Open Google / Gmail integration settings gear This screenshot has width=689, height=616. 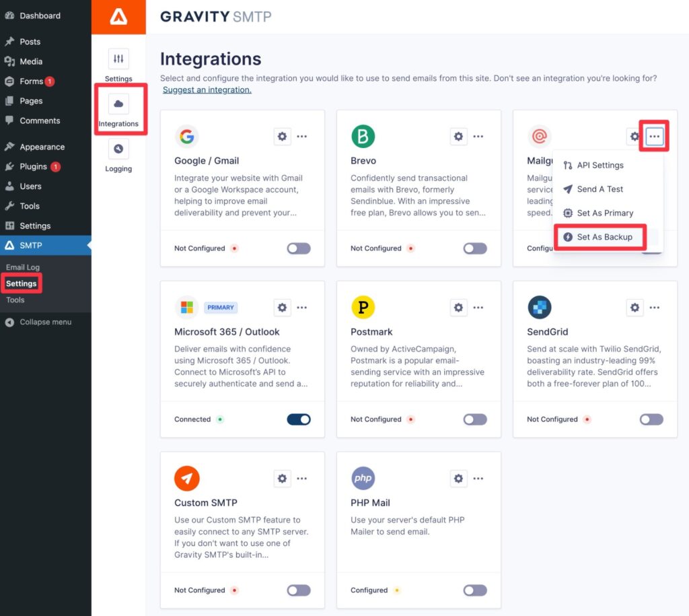282,136
